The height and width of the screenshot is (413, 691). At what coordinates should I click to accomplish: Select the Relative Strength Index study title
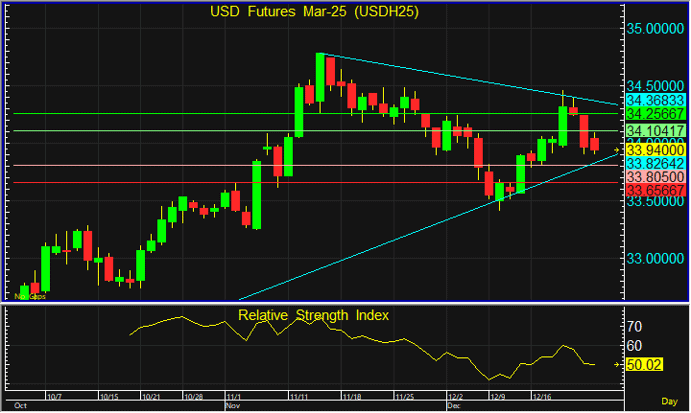pos(313,315)
